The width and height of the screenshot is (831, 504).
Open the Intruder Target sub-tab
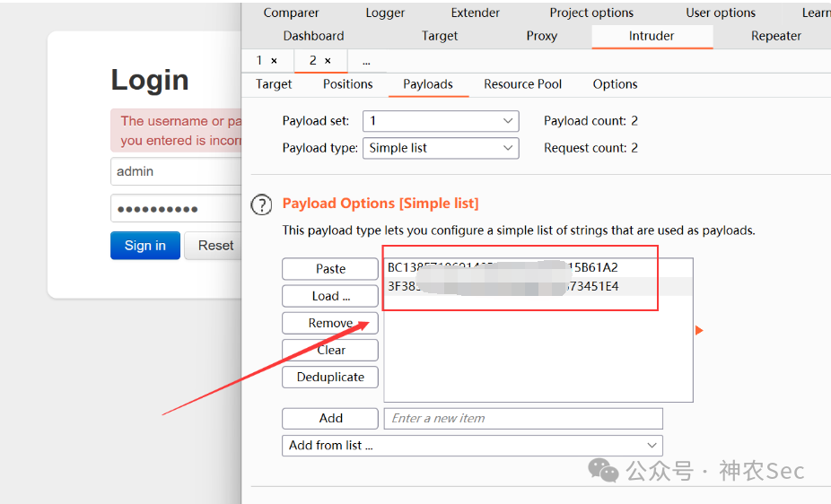274,84
